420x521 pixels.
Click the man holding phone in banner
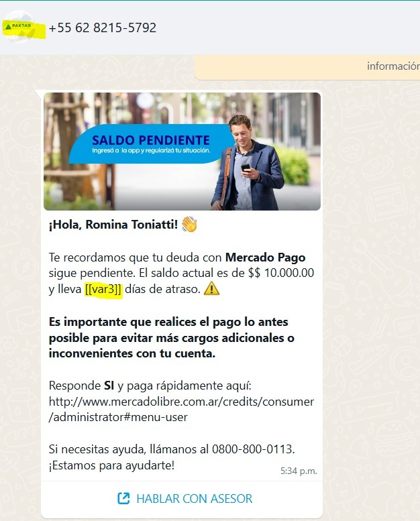point(249,163)
